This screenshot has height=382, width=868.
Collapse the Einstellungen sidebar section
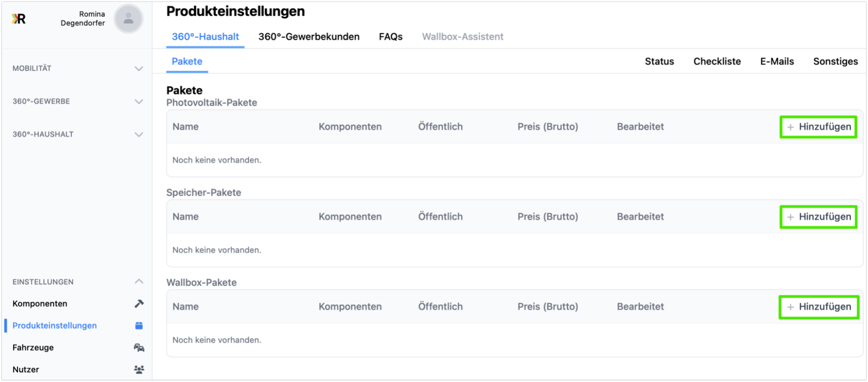pyautogui.click(x=139, y=282)
